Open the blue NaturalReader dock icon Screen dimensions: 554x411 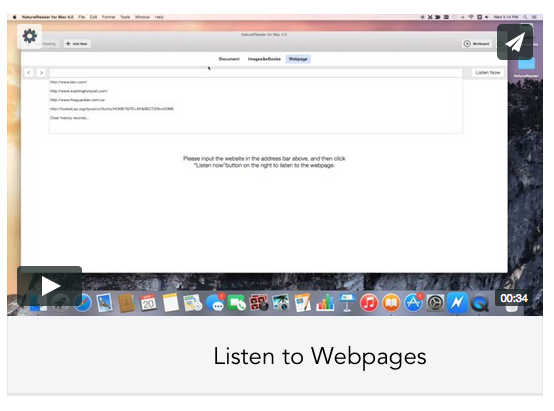pos(457,303)
